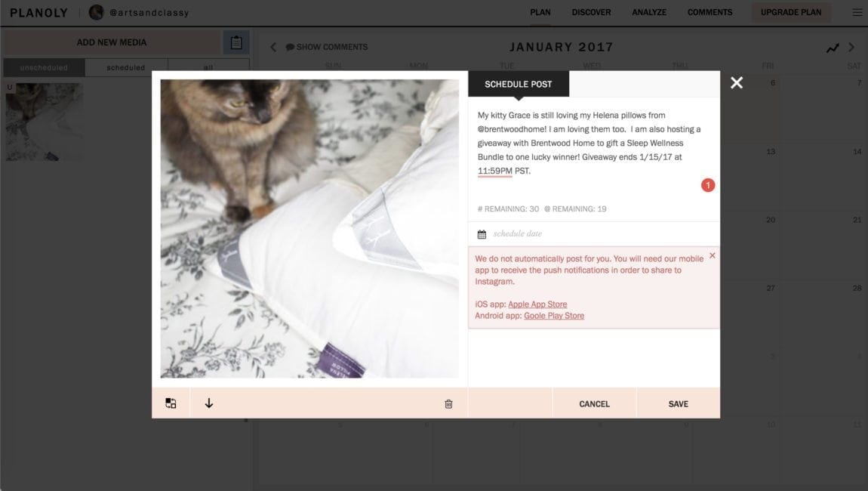Screen dimensions: 868x491
Task: Click Cancel in the dialog
Action: point(594,404)
